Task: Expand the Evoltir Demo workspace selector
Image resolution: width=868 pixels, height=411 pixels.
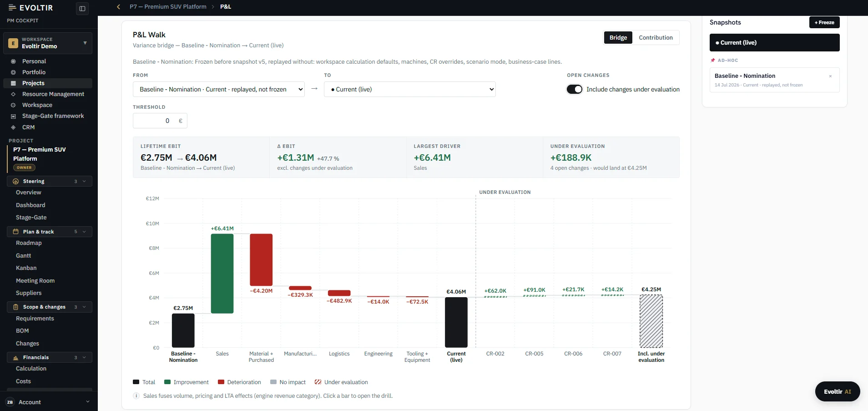Action: 48,43
